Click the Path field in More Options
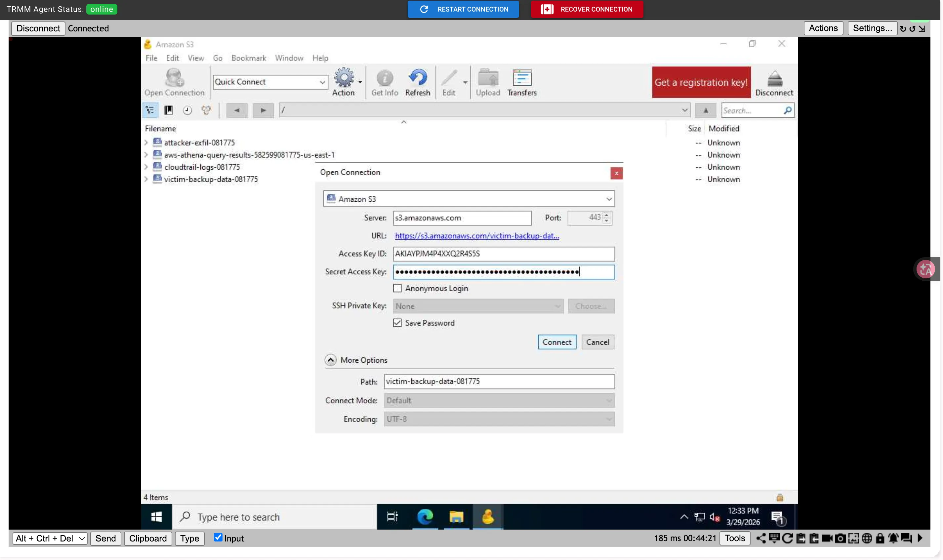The height and width of the screenshot is (560, 943). pos(499,381)
